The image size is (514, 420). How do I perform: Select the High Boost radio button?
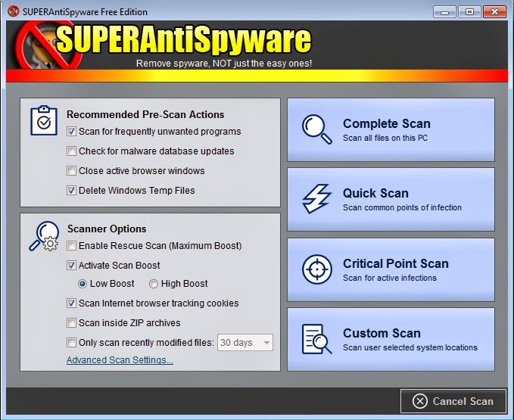154,284
